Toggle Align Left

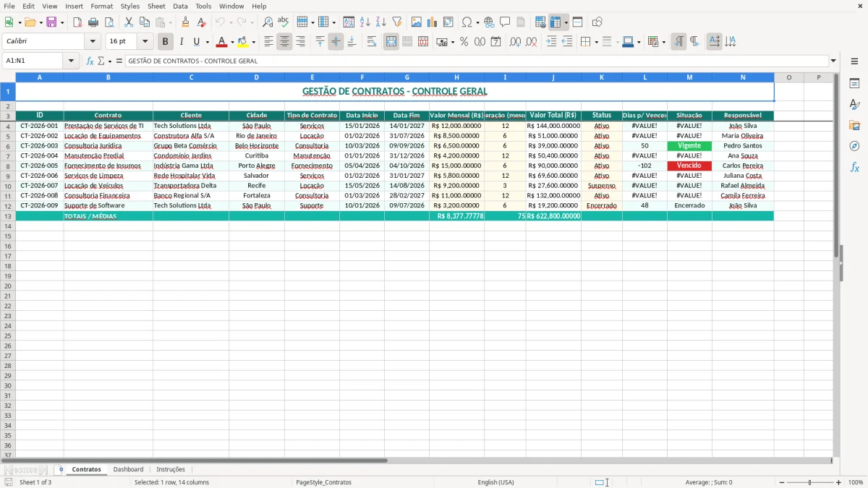[268, 42]
